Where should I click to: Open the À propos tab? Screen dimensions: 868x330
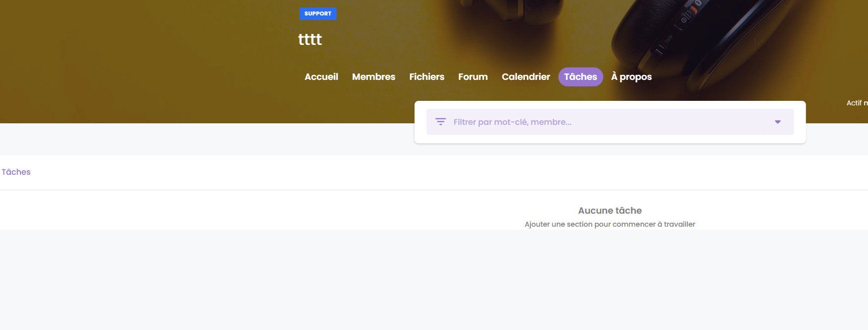coord(631,77)
